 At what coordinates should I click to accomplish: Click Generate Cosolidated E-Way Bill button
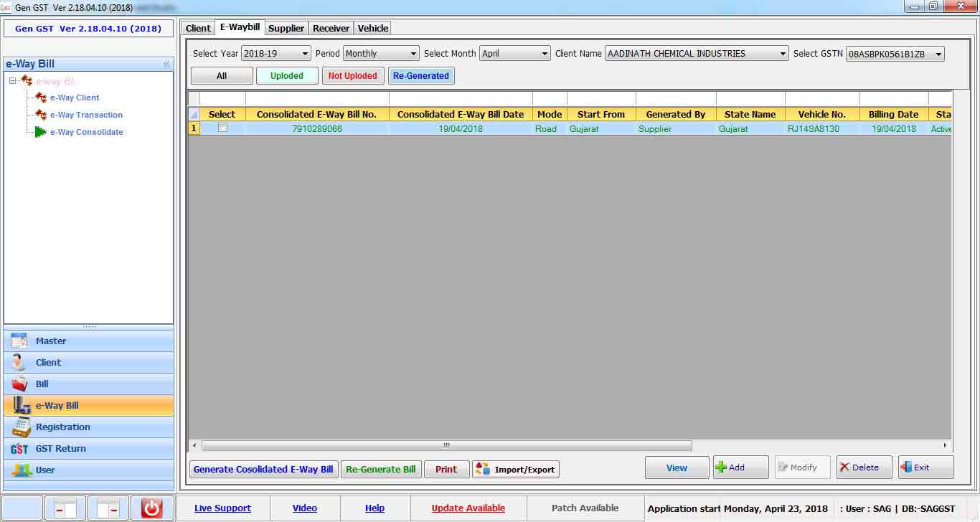click(263, 470)
